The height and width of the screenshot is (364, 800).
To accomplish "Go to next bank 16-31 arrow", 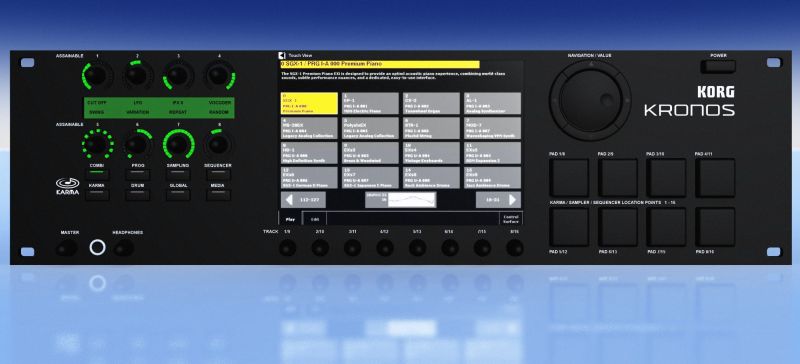I will pyautogui.click(x=498, y=200).
